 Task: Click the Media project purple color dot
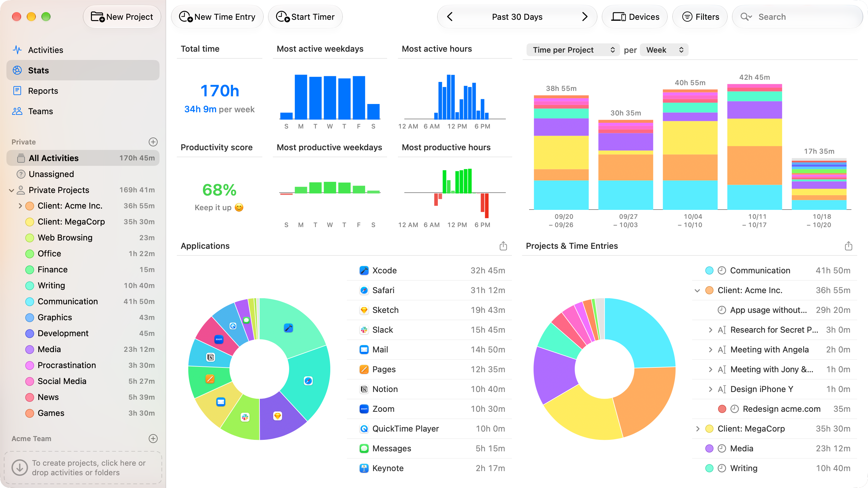coord(30,349)
